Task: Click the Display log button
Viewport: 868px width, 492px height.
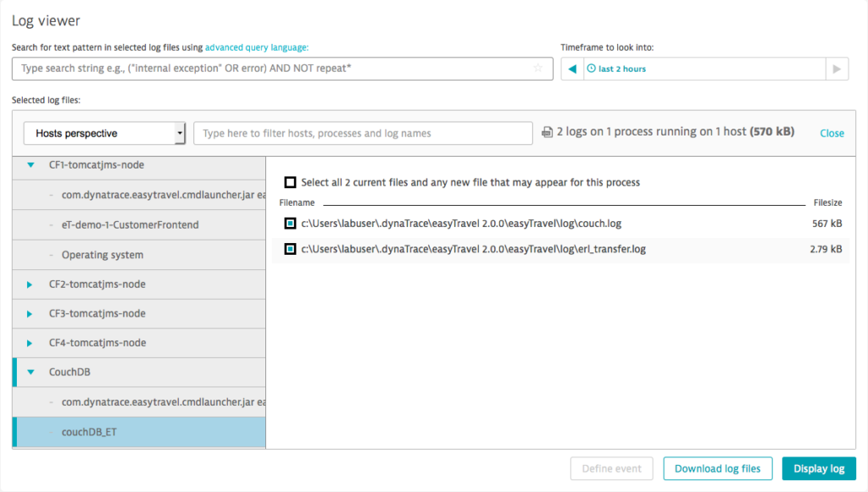Action: pos(819,469)
